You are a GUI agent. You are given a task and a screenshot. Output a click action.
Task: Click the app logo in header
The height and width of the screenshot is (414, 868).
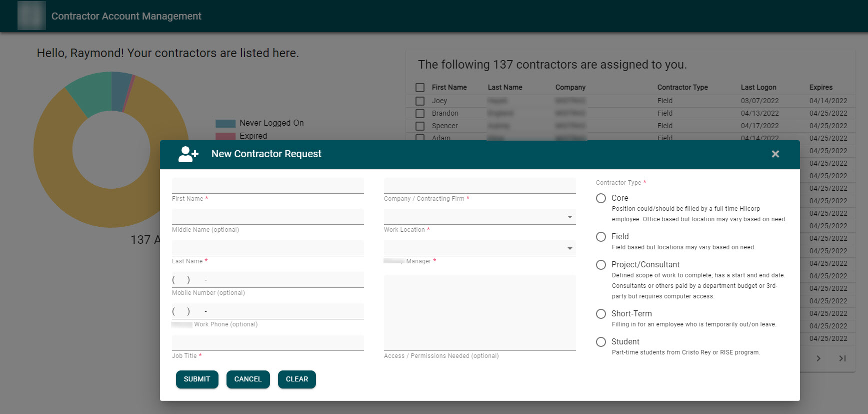pos(31,16)
